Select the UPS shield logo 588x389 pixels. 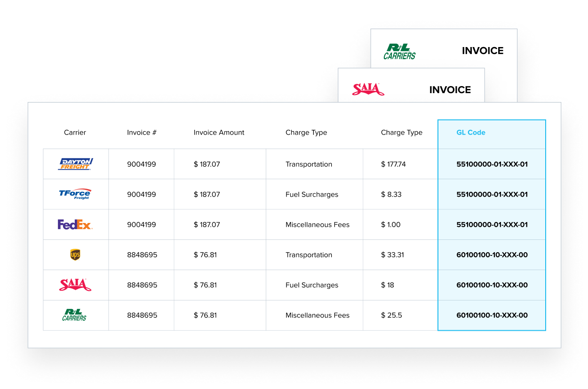pyautogui.click(x=75, y=254)
